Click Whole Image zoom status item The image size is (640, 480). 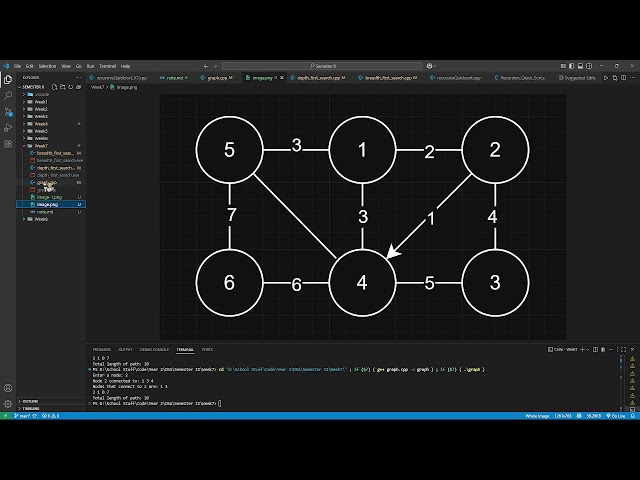click(537, 416)
